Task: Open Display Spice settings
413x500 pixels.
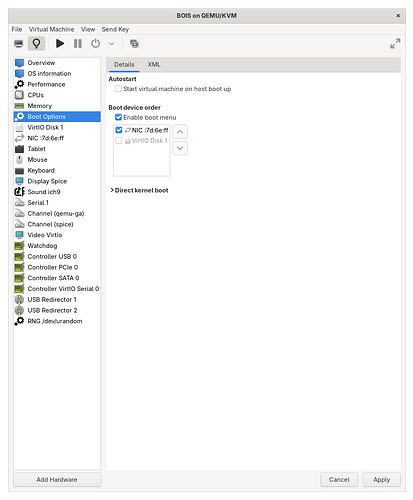Action: 57,181
